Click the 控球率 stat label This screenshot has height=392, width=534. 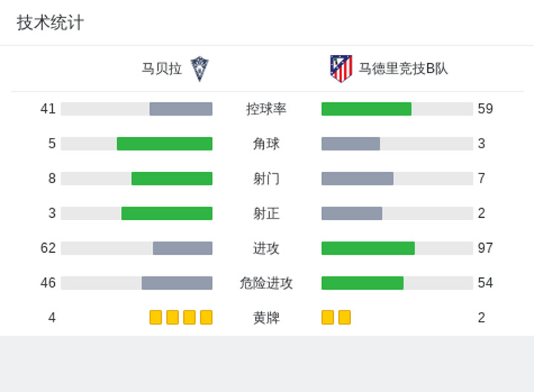point(266,109)
